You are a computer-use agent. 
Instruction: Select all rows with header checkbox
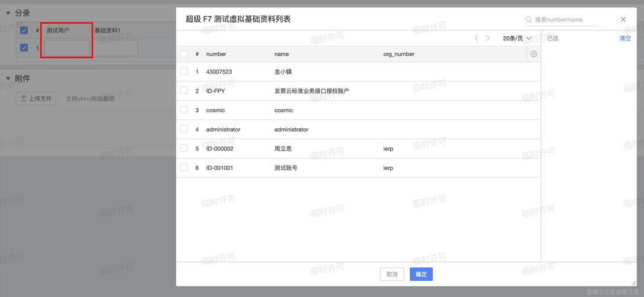(x=184, y=54)
